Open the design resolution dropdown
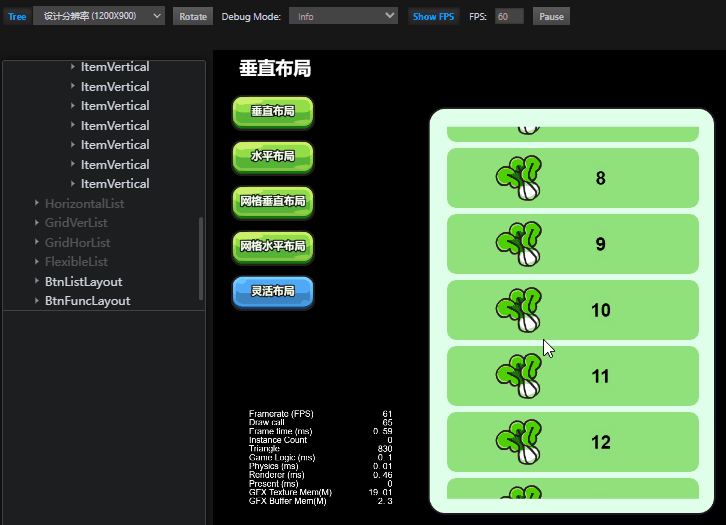Screen dimensions: 726x525 [99, 17]
